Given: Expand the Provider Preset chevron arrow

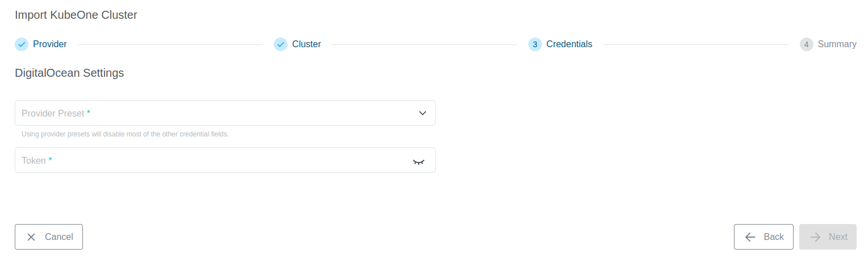Looking at the screenshot, I should click(422, 113).
